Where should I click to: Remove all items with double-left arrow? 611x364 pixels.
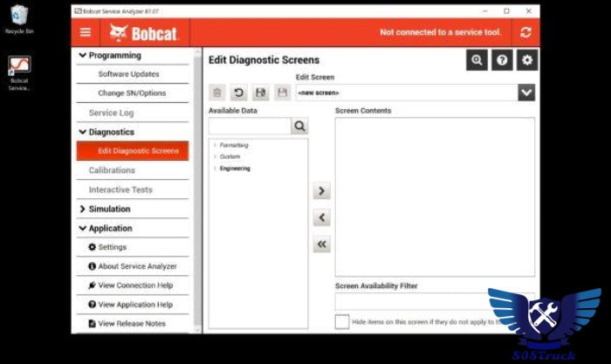coord(322,245)
